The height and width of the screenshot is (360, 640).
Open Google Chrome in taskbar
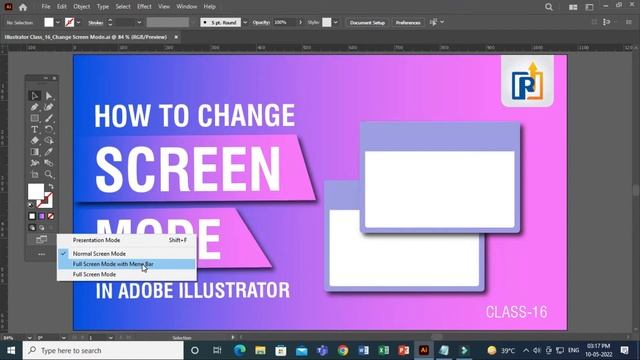click(x=343, y=351)
